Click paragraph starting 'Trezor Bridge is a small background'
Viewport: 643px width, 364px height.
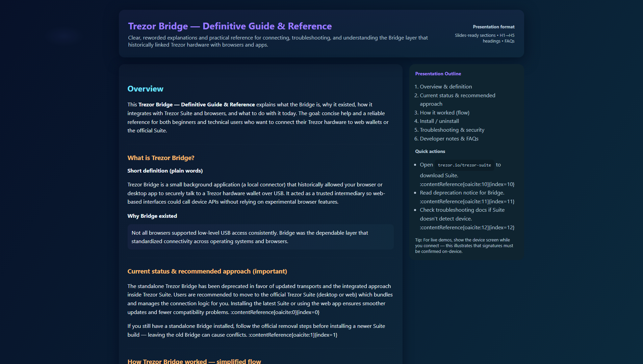[256, 193]
